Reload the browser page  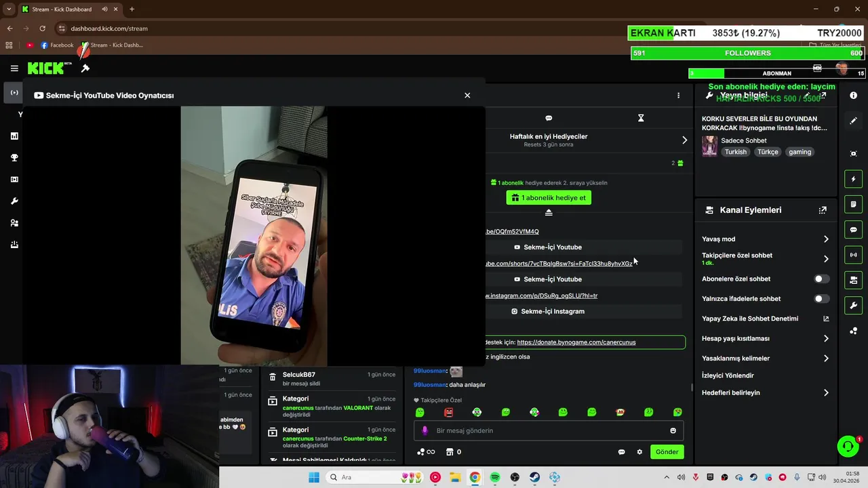click(x=42, y=28)
